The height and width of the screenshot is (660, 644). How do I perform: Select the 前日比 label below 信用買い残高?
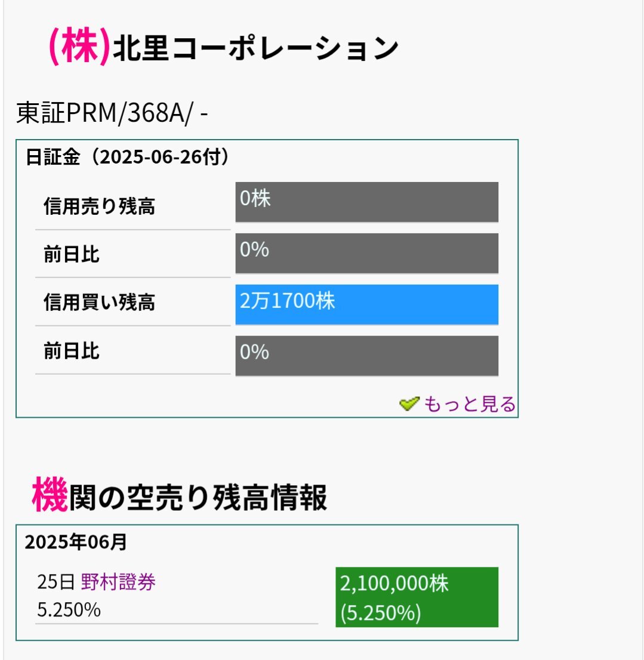(72, 351)
